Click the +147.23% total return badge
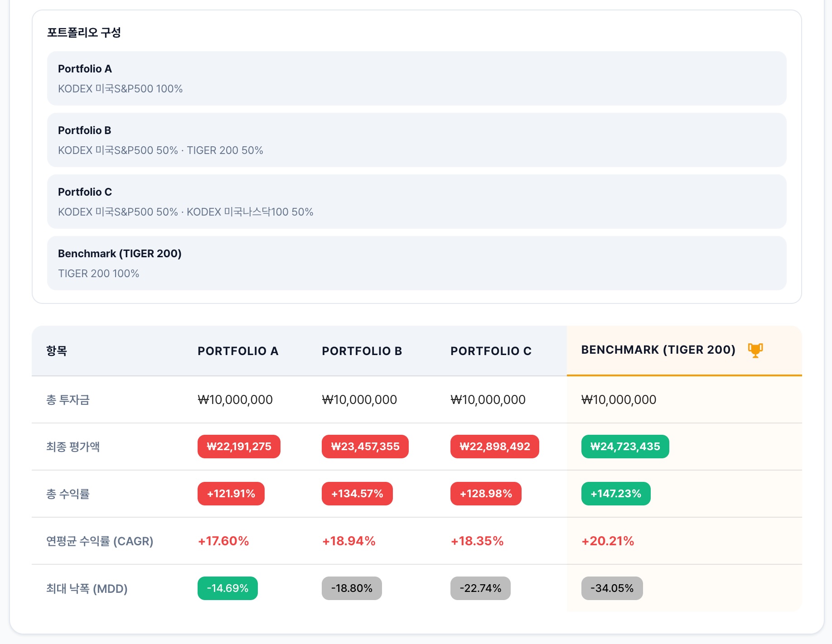832x644 pixels. coord(615,494)
